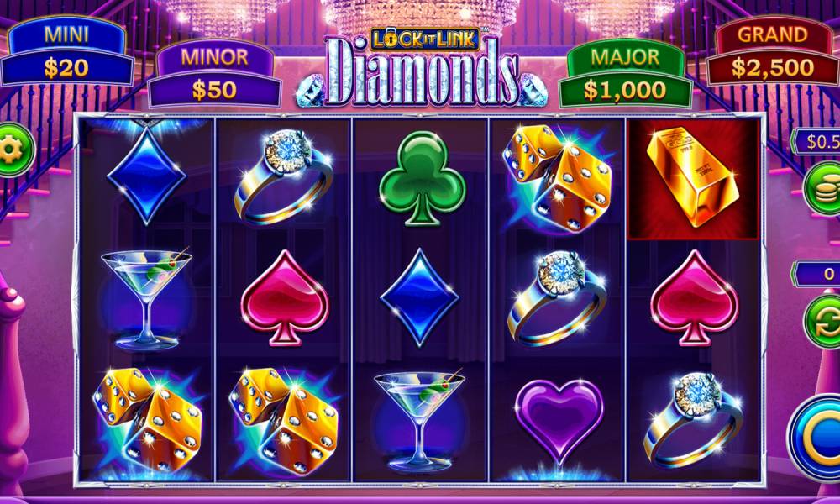Click the MAJOR $1,000 jackpot banner
Screen dimensions: 840x504
tap(625, 75)
